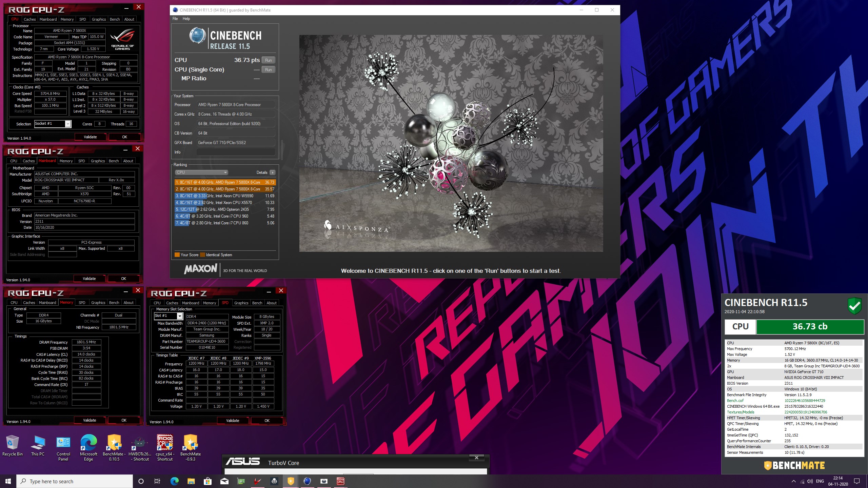Select the 36.73 ranking entry for Ryzen 5800X

tap(225, 182)
